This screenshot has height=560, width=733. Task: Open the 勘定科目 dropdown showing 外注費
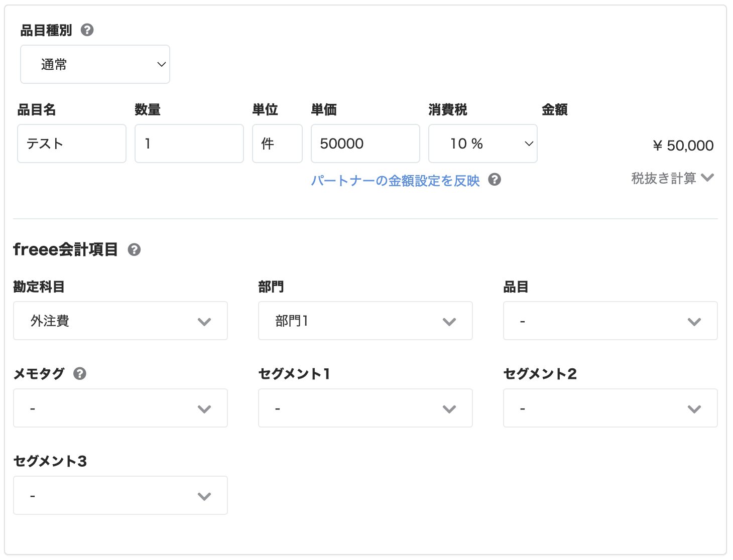tap(120, 321)
